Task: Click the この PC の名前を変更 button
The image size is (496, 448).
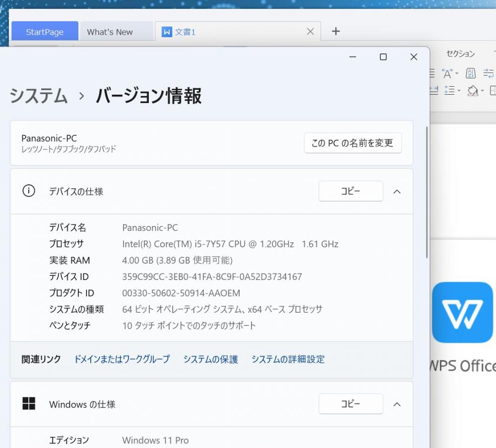Action: tap(353, 143)
